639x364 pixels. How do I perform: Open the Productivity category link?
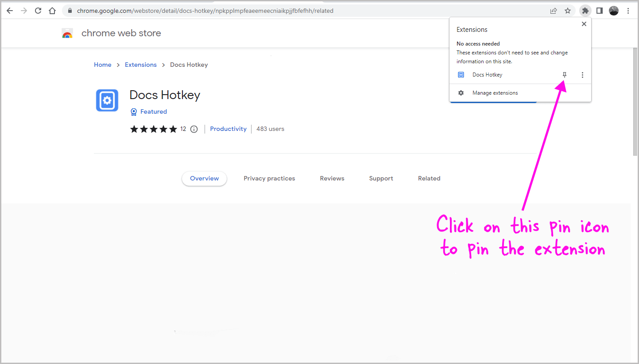tap(228, 129)
